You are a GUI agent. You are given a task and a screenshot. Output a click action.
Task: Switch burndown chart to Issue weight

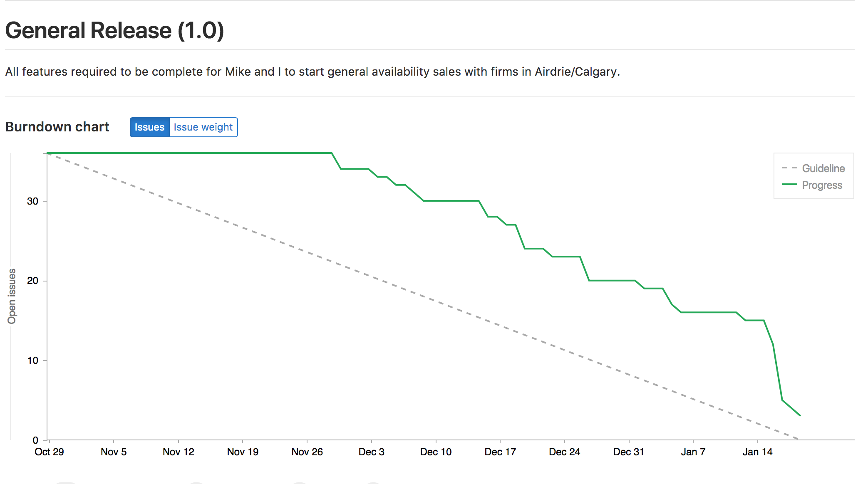point(203,127)
